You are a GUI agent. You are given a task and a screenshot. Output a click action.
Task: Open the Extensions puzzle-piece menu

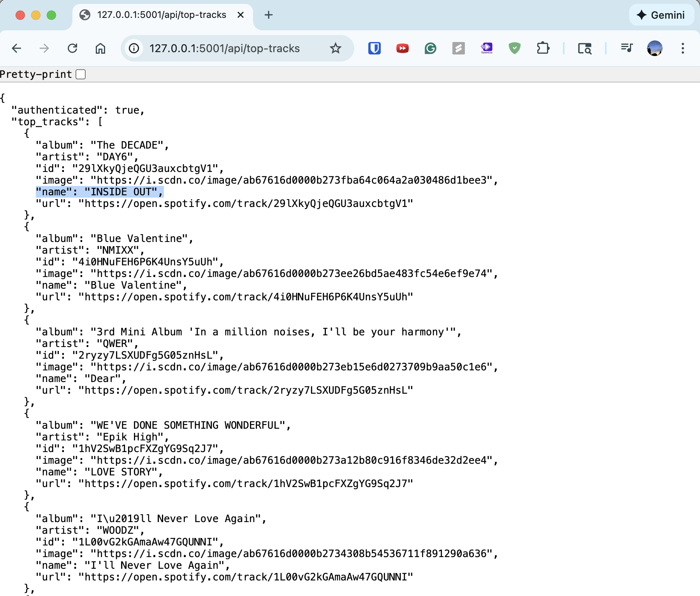[543, 48]
